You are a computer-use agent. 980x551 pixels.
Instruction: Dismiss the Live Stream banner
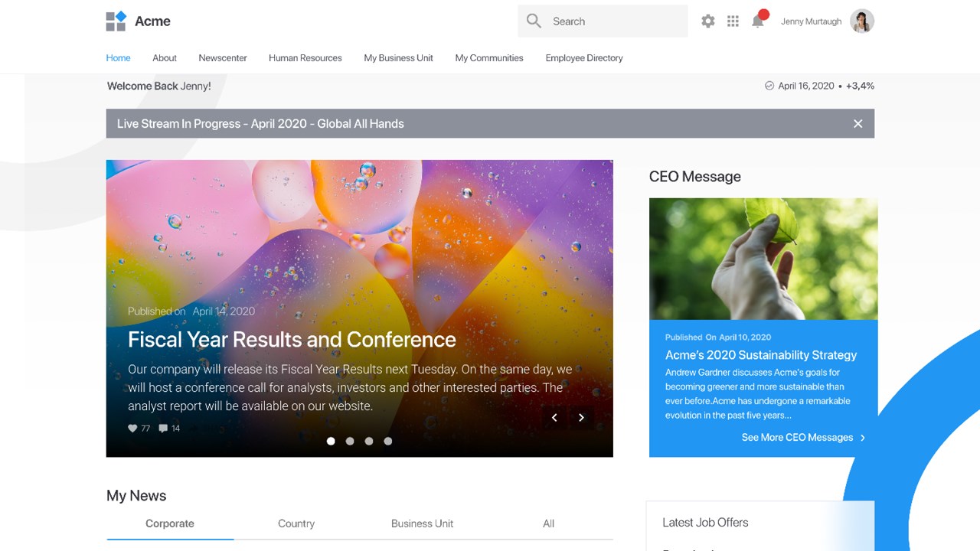[857, 124]
